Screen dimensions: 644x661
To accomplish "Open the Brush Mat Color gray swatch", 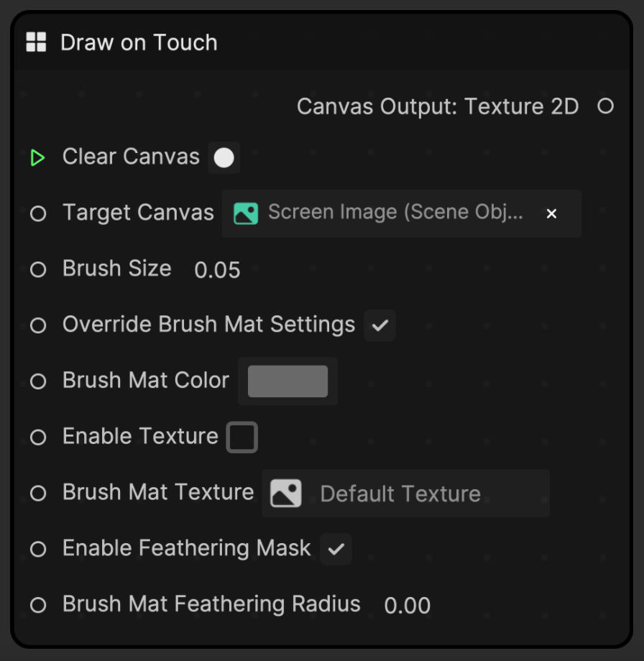I will pyautogui.click(x=287, y=381).
